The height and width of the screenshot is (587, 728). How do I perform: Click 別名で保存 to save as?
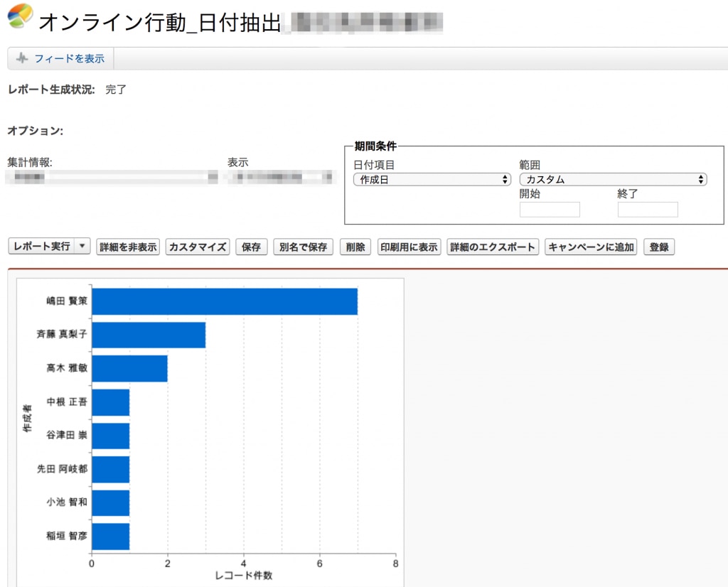pos(303,247)
